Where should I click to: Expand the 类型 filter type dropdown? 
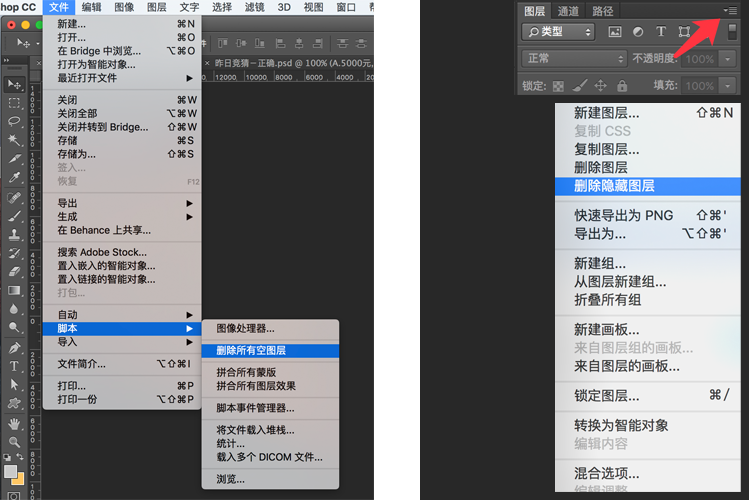coord(558,32)
